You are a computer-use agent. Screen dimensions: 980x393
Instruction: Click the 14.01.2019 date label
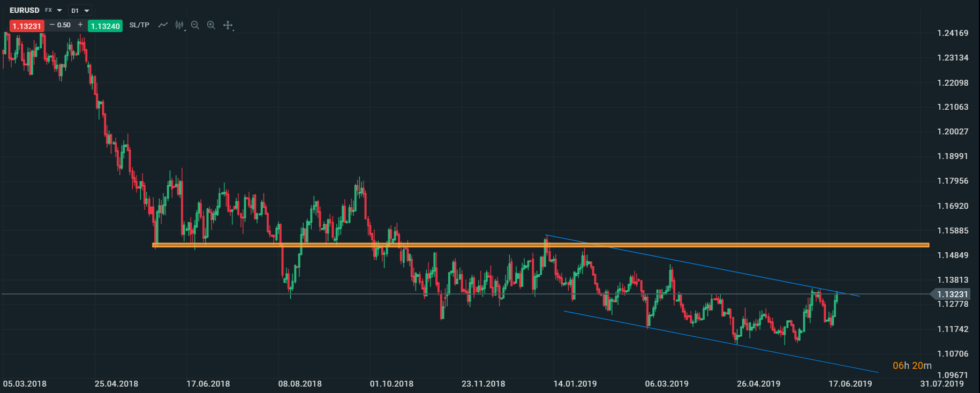[575, 384]
